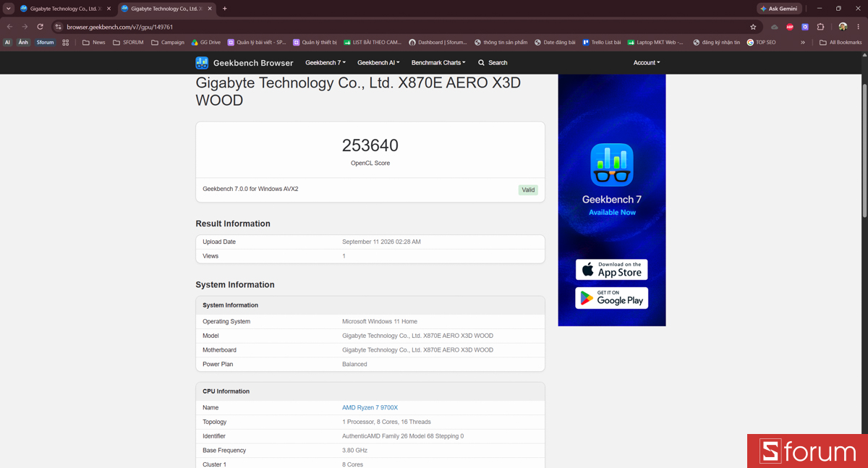Click the Power Plan Balanced value
The image size is (868, 468).
tap(354, 365)
